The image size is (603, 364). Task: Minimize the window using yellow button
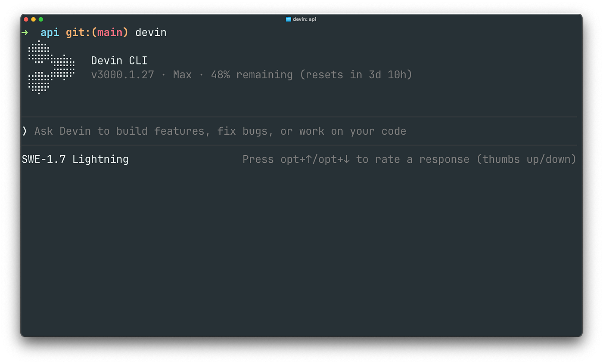pos(34,19)
